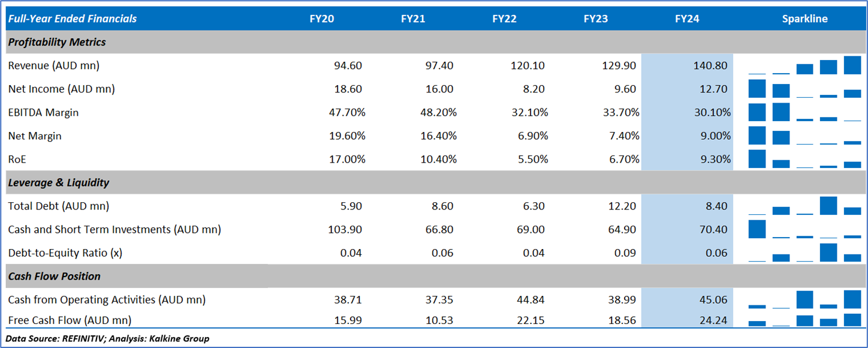Select the Total Debt sparkline chart
The height and width of the screenshot is (348, 868).
[x=804, y=206]
